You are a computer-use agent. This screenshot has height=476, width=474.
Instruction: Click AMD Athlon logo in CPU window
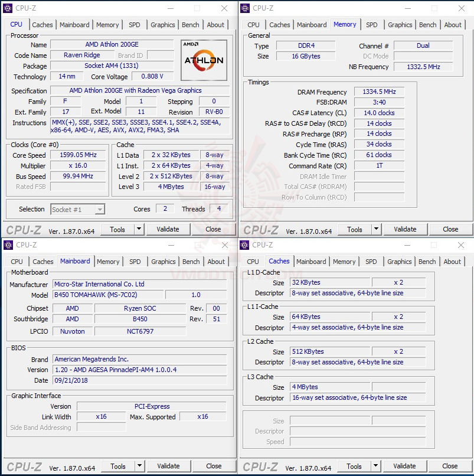204,60
